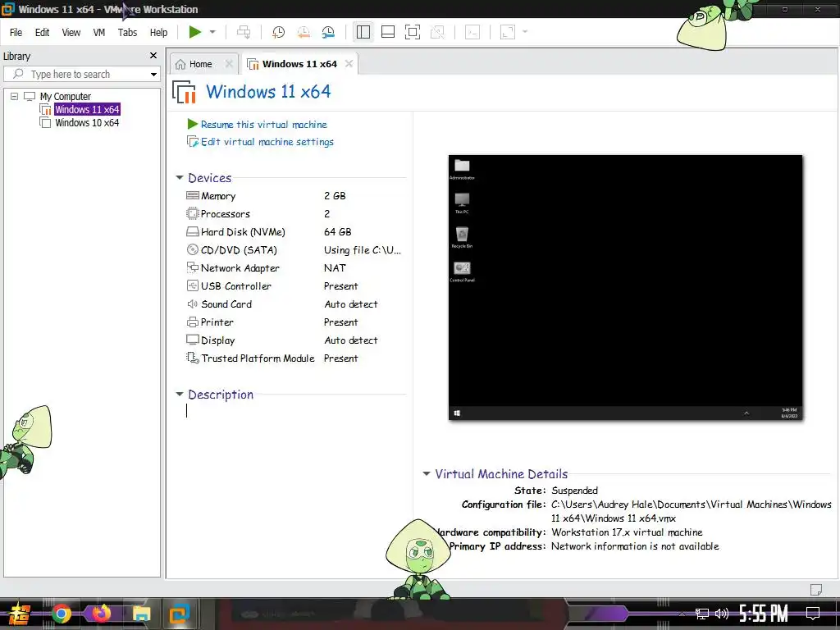840x630 pixels.
Task: Take a snapshot using the clock icon
Action: point(278,32)
